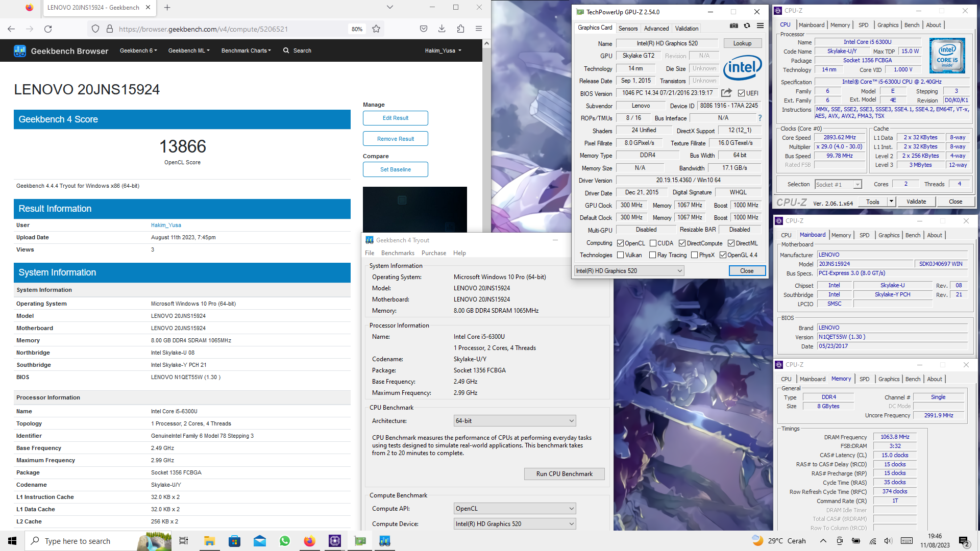Reload the Geekbench page
The height and width of the screenshot is (551, 980).
tap(48, 29)
